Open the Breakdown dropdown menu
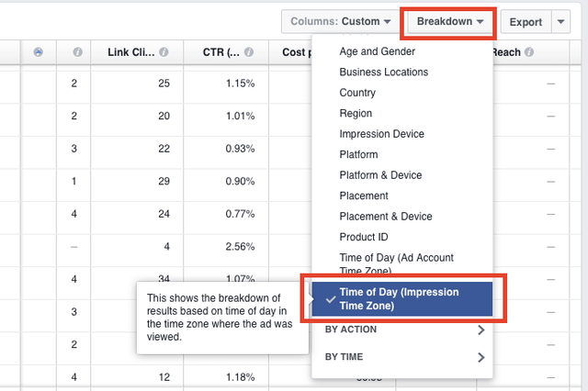Image resolution: width=588 pixels, height=391 pixels. (449, 22)
